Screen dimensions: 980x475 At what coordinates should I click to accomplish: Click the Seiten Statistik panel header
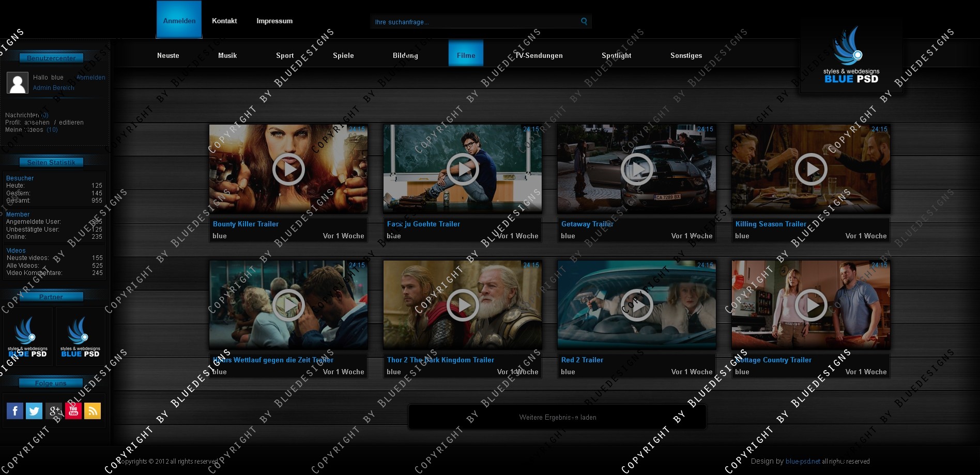click(51, 162)
